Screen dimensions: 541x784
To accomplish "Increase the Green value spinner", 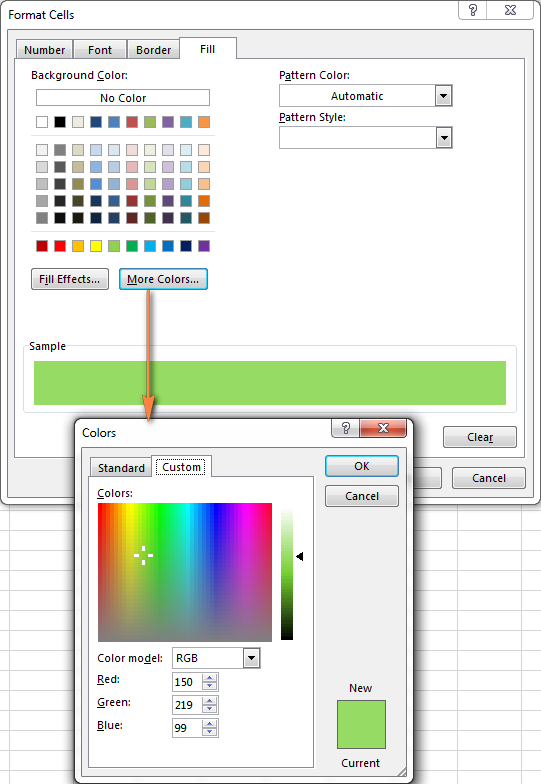I will coord(210,700).
